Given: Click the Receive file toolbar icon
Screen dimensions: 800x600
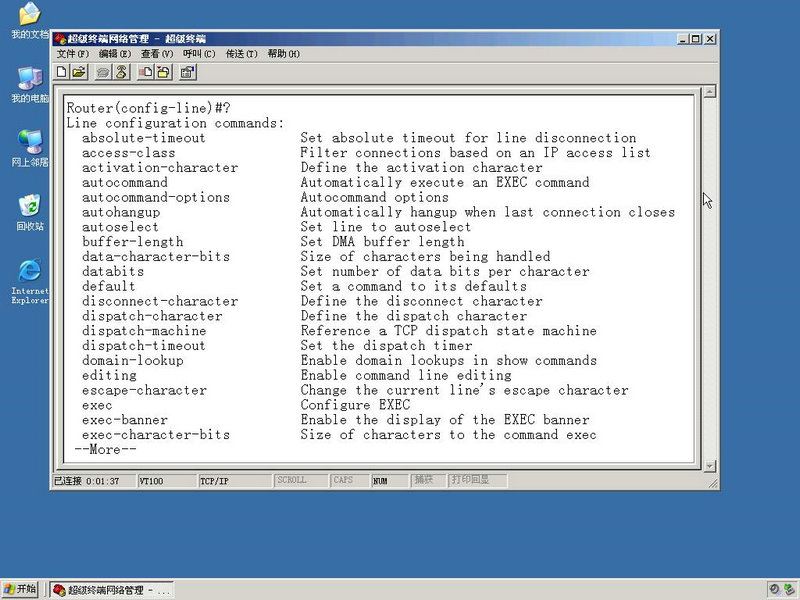Looking at the screenshot, I should 163,72.
